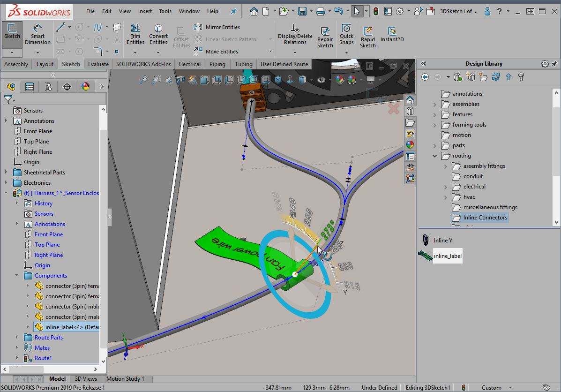
Task: Click the Up One Level arrow
Action: tap(509, 77)
